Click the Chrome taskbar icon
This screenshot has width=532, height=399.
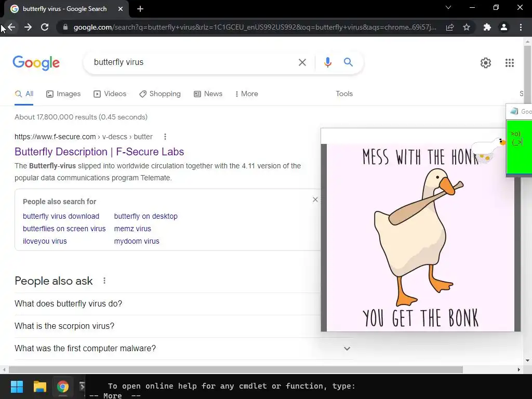click(x=63, y=387)
